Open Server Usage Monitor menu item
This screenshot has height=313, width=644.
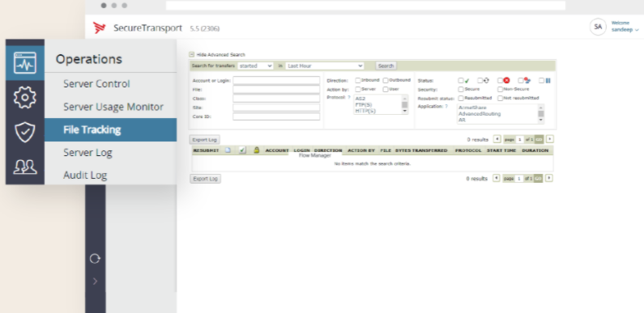click(x=113, y=107)
